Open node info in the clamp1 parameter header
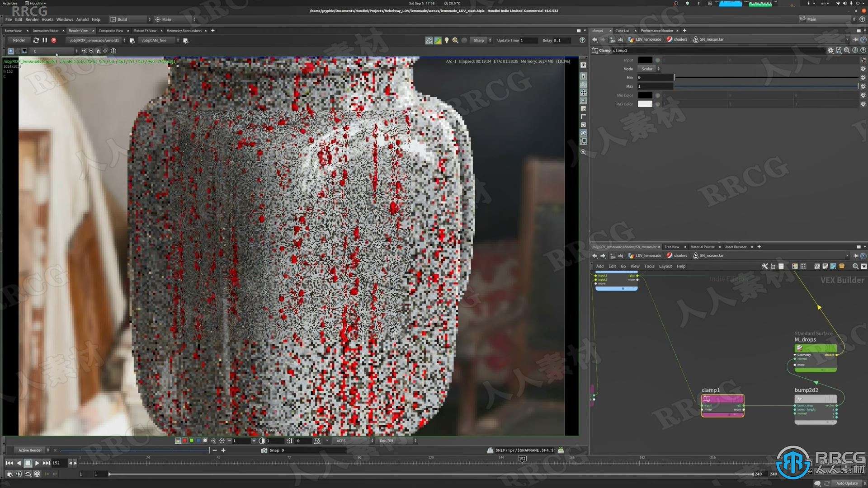Viewport: 868px width, 488px height. tap(855, 51)
